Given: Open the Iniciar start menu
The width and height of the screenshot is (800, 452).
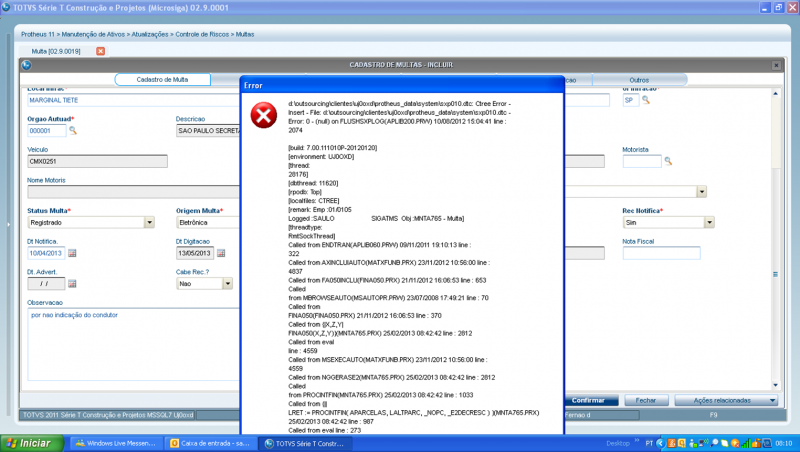Looking at the screenshot, I should (x=32, y=443).
